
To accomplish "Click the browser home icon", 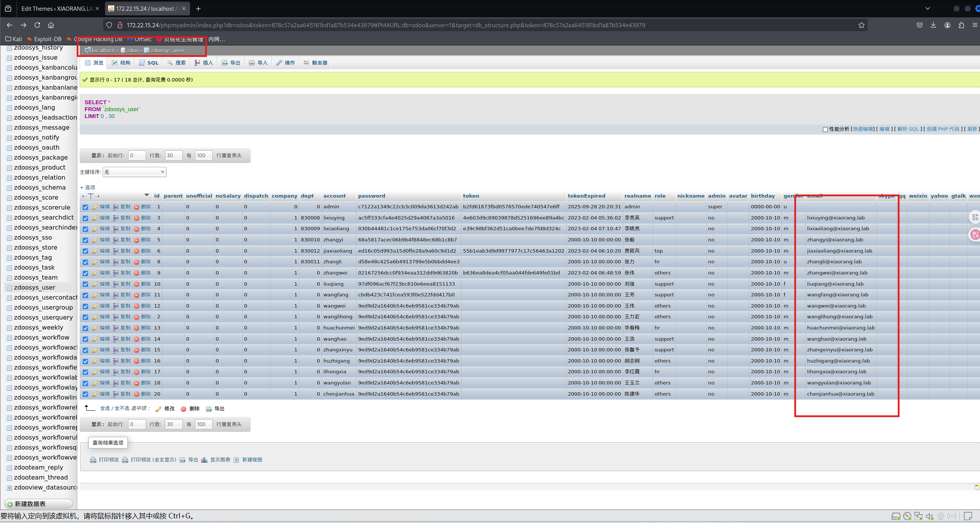I will tap(51, 25).
